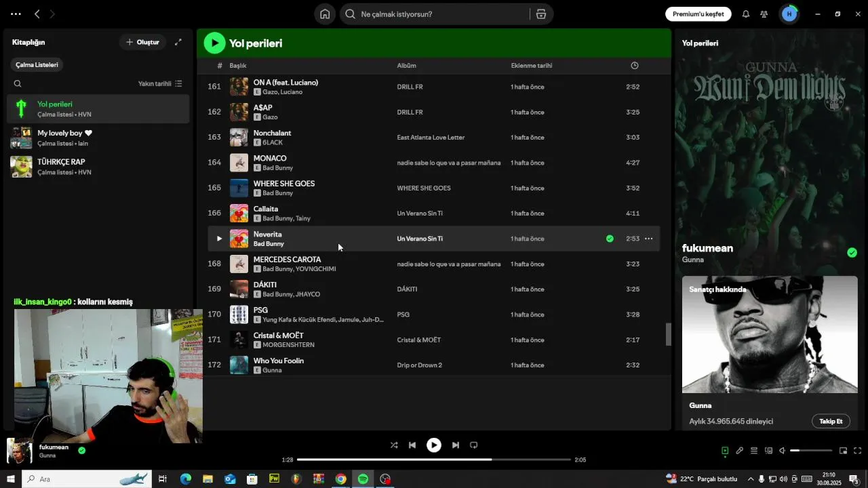This screenshot has width=868, height=488.
Task: Adjust the Spotify volume slider
Action: pyautogui.click(x=811, y=451)
